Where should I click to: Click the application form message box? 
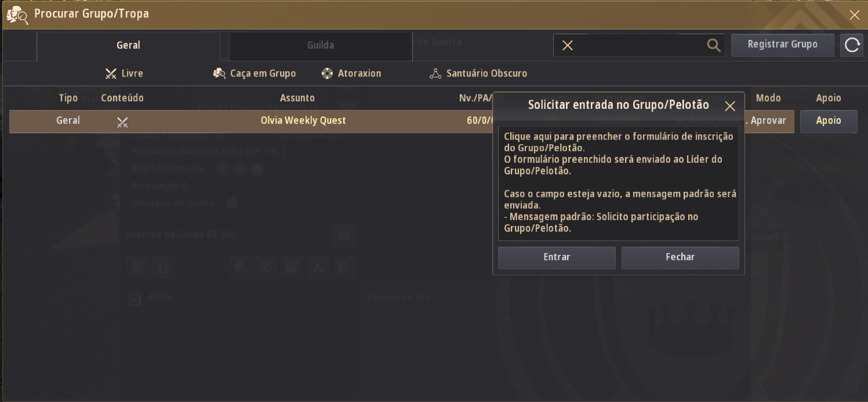(618, 182)
